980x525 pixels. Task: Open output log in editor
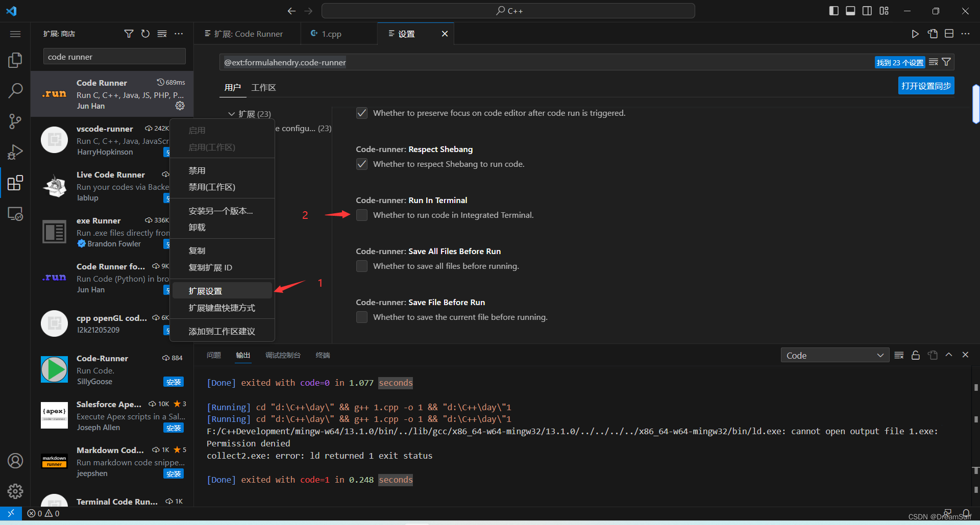[933, 355]
